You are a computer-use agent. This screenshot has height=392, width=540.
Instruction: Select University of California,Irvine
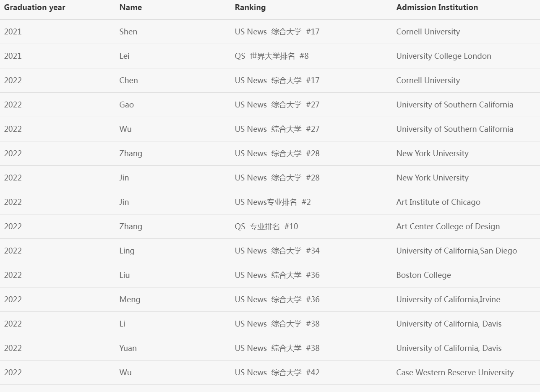tap(448, 300)
